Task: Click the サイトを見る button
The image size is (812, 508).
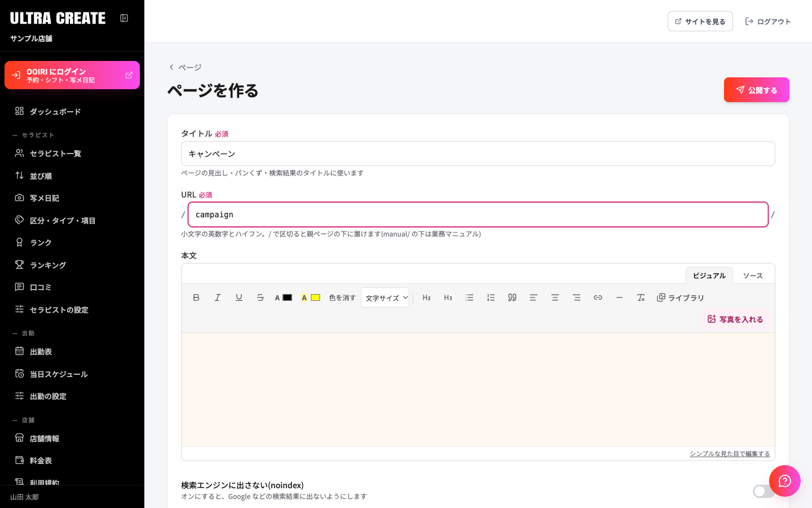Action: pyautogui.click(x=700, y=21)
